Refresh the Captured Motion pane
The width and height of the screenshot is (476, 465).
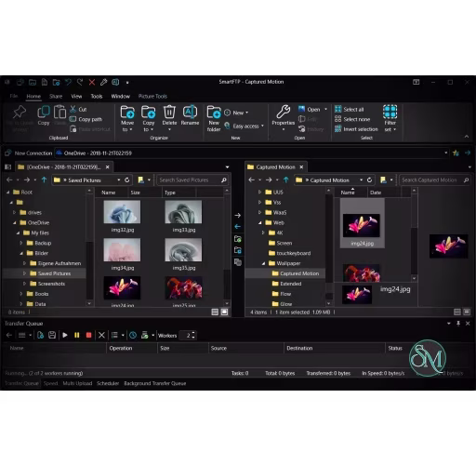click(x=369, y=180)
